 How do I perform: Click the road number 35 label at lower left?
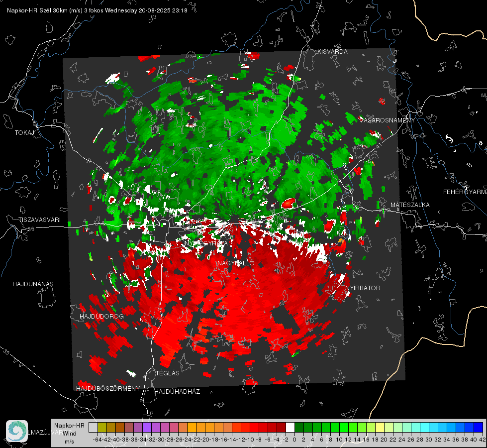tap(6, 351)
